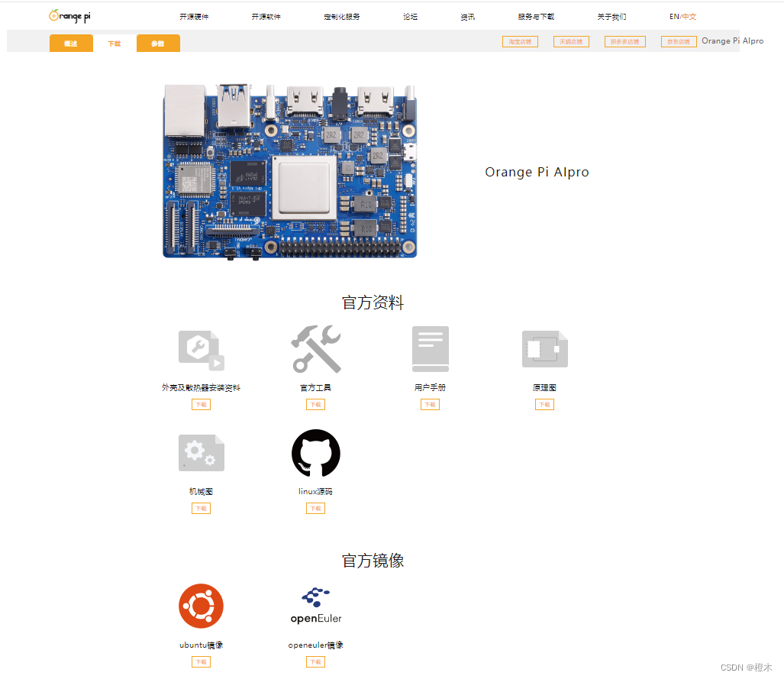Click 下载 under ubuntu镜像
784x679 pixels.
(x=200, y=661)
